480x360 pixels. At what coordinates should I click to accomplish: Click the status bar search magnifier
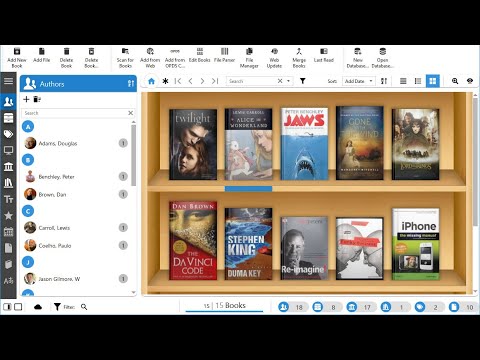click(x=84, y=307)
